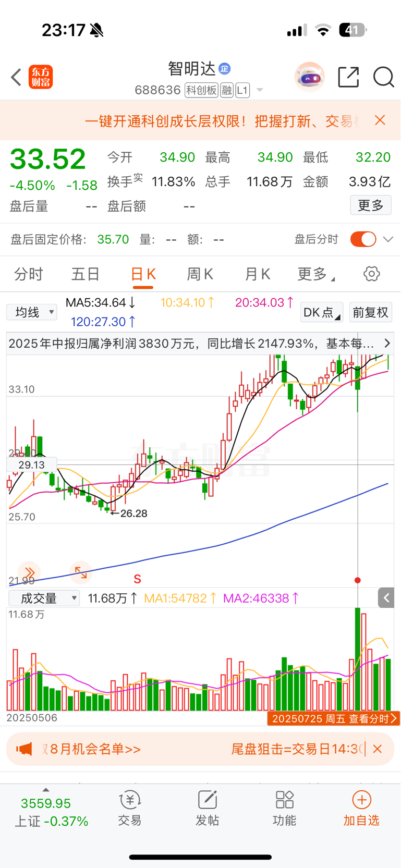
Task: Open the DK点 dropdown
Action: click(322, 312)
